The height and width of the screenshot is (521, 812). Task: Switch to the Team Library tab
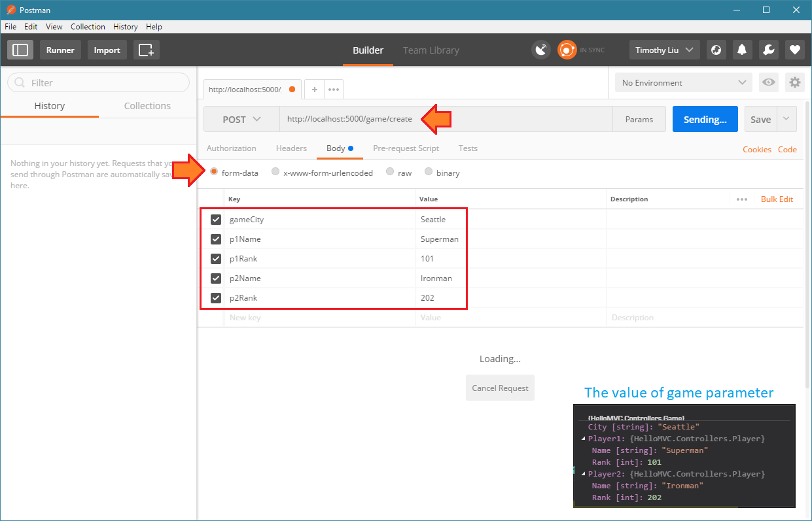coord(431,50)
